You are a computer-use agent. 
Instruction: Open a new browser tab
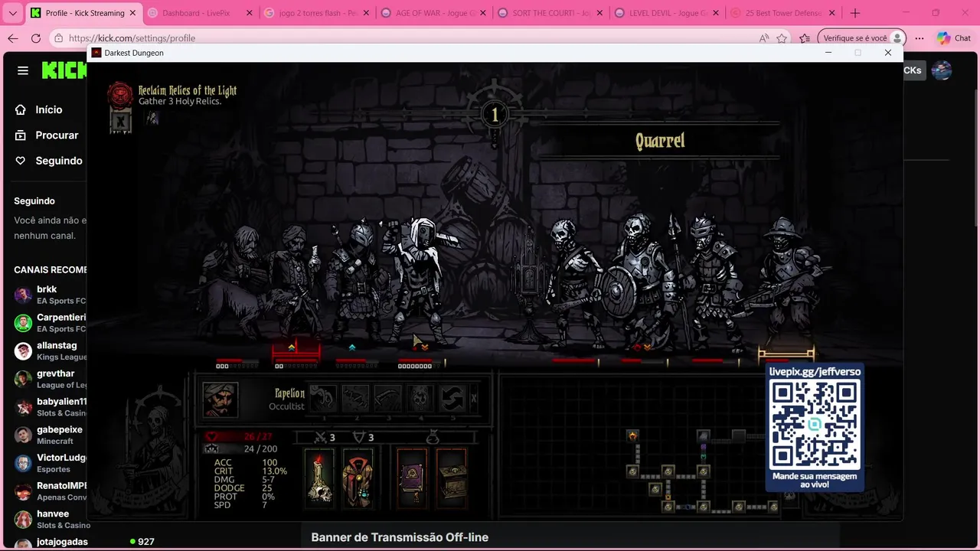(x=855, y=13)
